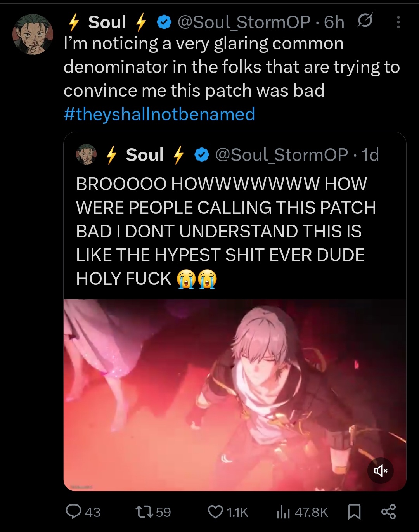This screenshot has height=532, width=419.
Task: Open the #theyshallnotbenamed hashtag
Action: pyautogui.click(x=159, y=114)
